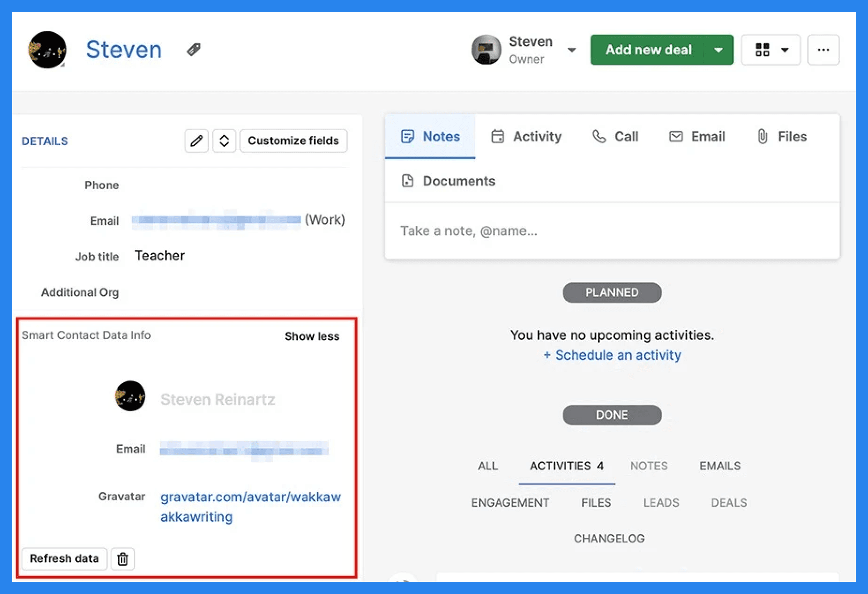Viewport: 868px width, 594px height.
Task: Switch to the Call tab
Action: click(615, 136)
